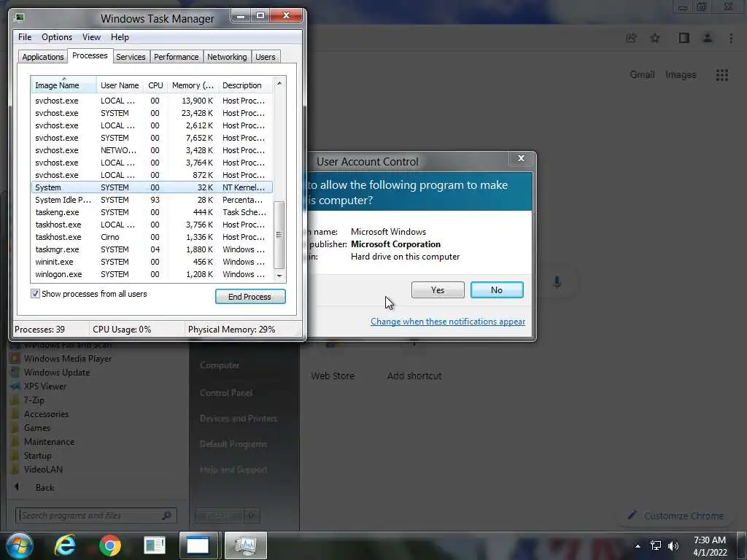Open Chrome share page icon
Image resolution: width=747 pixels, height=560 pixels.
coord(631,38)
